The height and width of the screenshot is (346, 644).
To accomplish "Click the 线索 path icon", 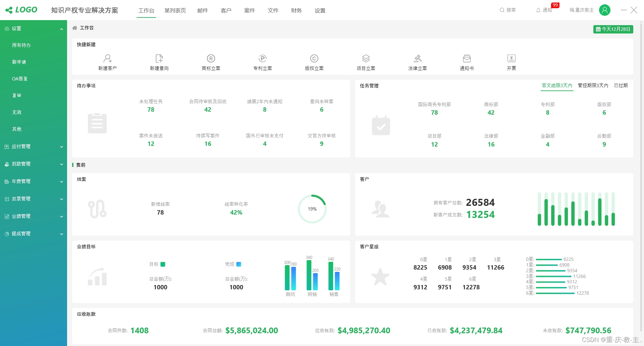I will pyautogui.click(x=97, y=209).
